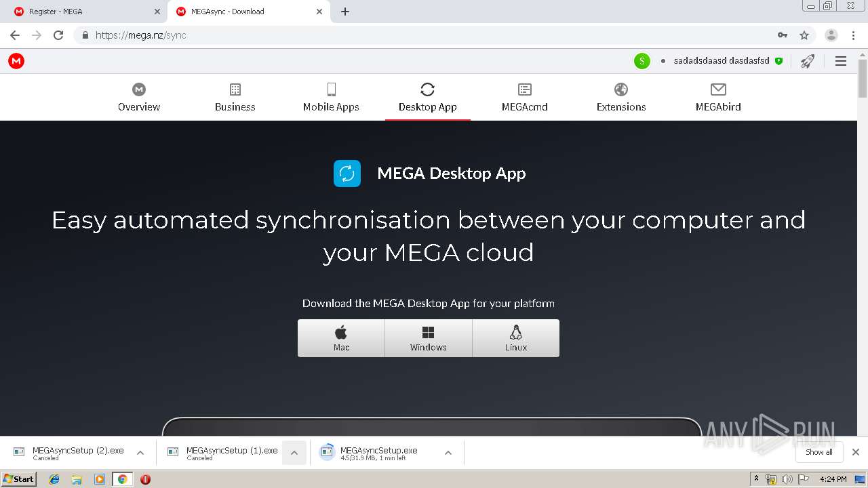868x488 pixels.
Task: Click the blue MEGA Desktop App sync icon
Action: point(347,174)
